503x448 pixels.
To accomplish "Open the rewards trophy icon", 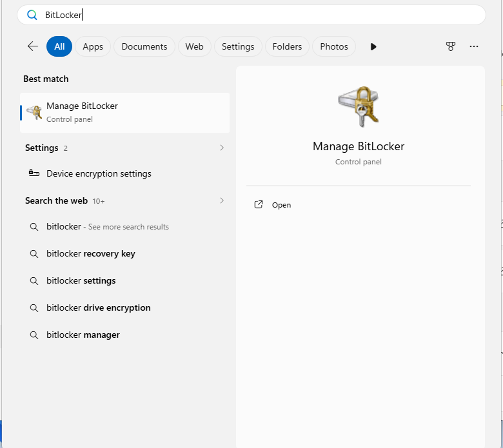I will (x=451, y=46).
